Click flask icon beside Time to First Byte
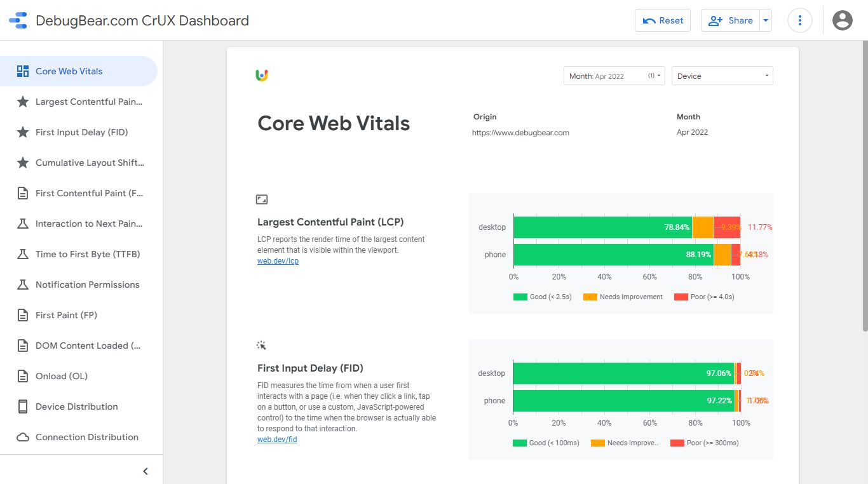The width and height of the screenshot is (868, 484). click(23, 254)
